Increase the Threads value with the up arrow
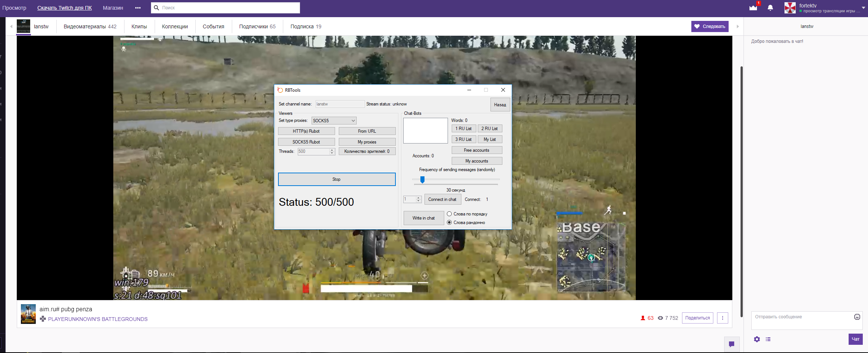The image size is (868, 353). click(332, 150)
